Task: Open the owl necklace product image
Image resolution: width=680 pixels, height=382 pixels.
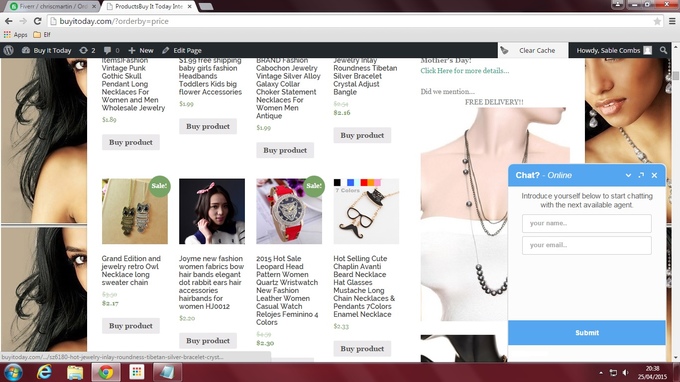Action: [134, 211]
